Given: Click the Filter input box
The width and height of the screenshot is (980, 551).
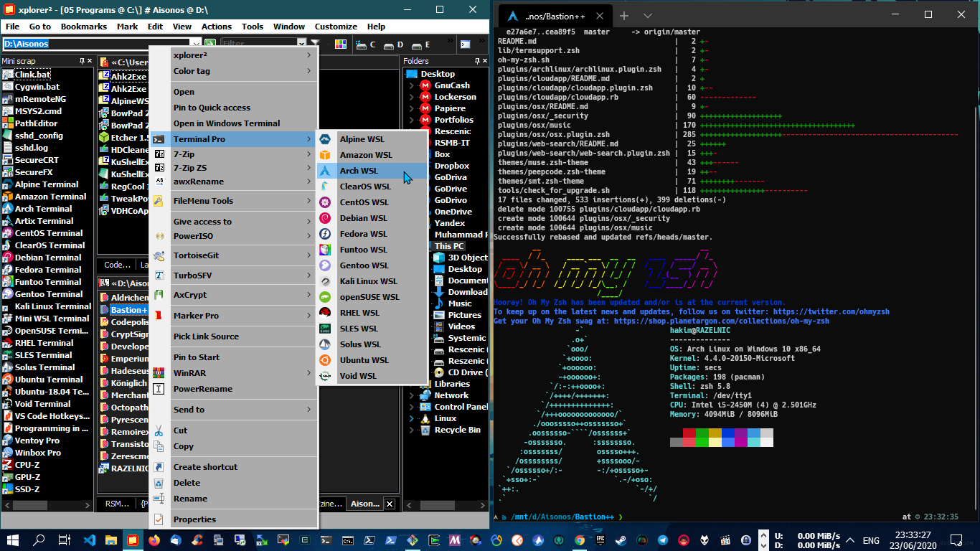Looking at the screenshot, I should [x=258, y=44].
